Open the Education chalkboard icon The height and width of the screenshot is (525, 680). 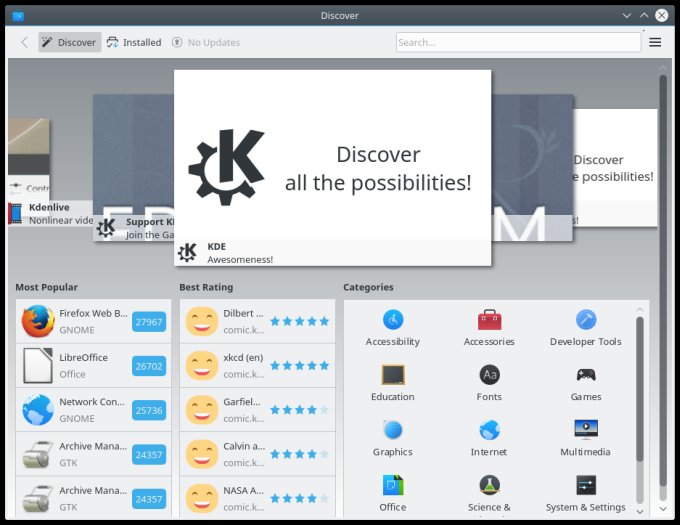[393, 375]
